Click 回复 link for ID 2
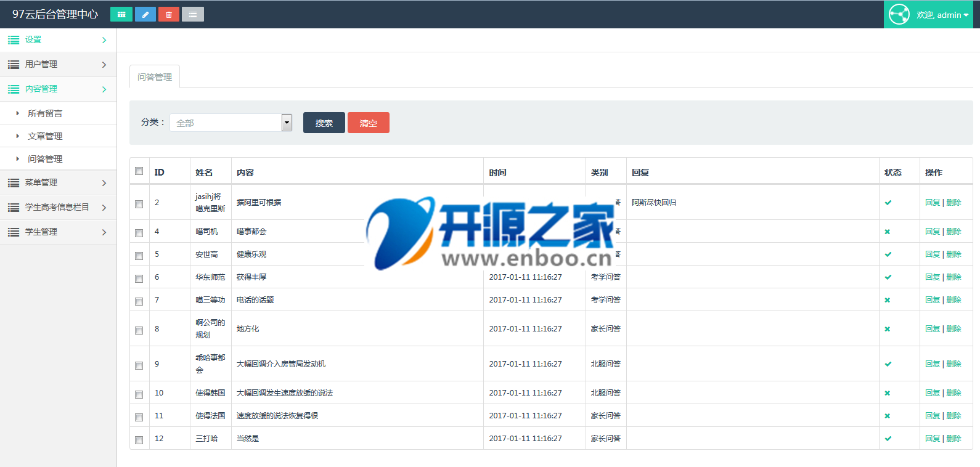Screen dimensions: 980x467 pos(933,203)
